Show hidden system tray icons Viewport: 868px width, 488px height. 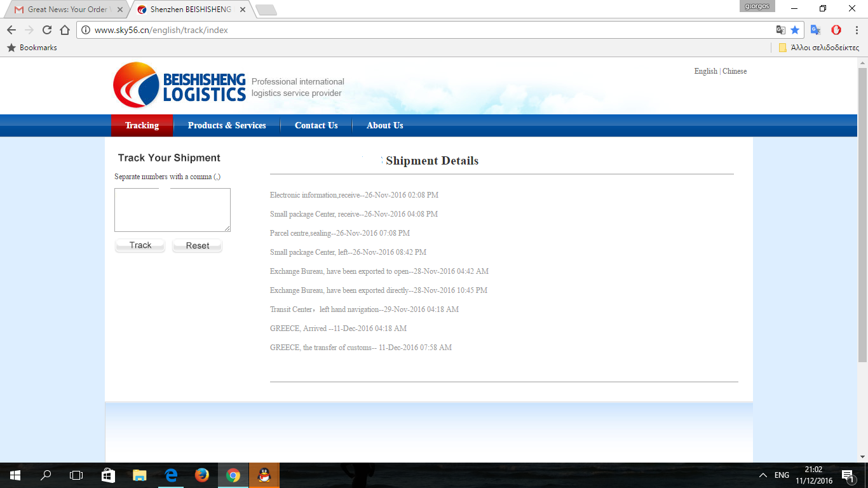pyautogui.click(x=763, y=475)
